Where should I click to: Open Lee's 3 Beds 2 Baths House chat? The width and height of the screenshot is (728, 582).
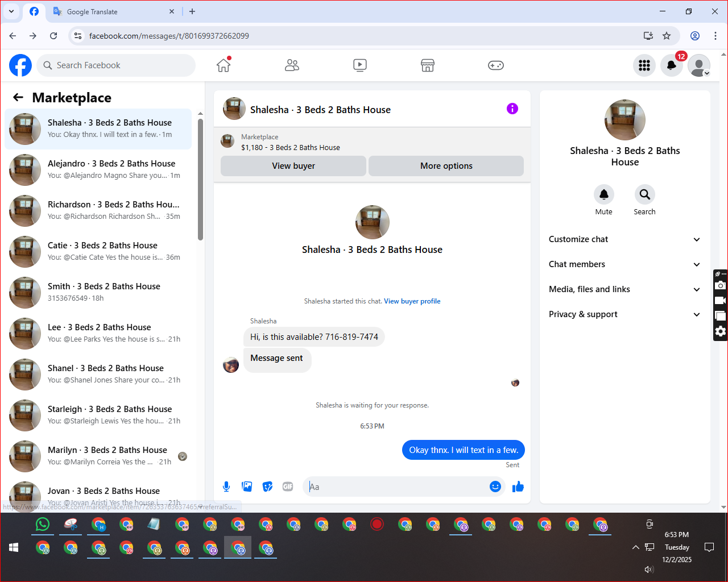[x=98, y=334]
